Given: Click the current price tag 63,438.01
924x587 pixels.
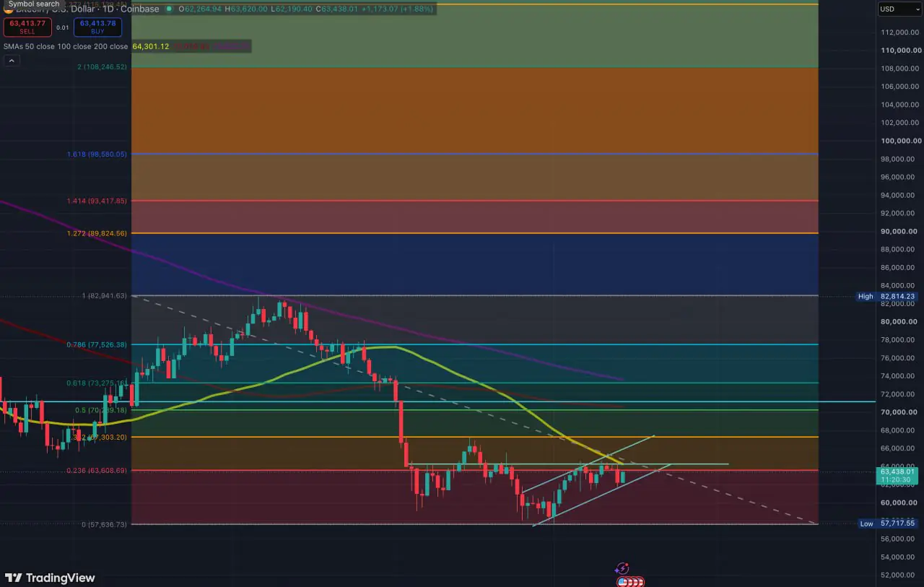Looking at the screenshot, I should tap(899, 475).
